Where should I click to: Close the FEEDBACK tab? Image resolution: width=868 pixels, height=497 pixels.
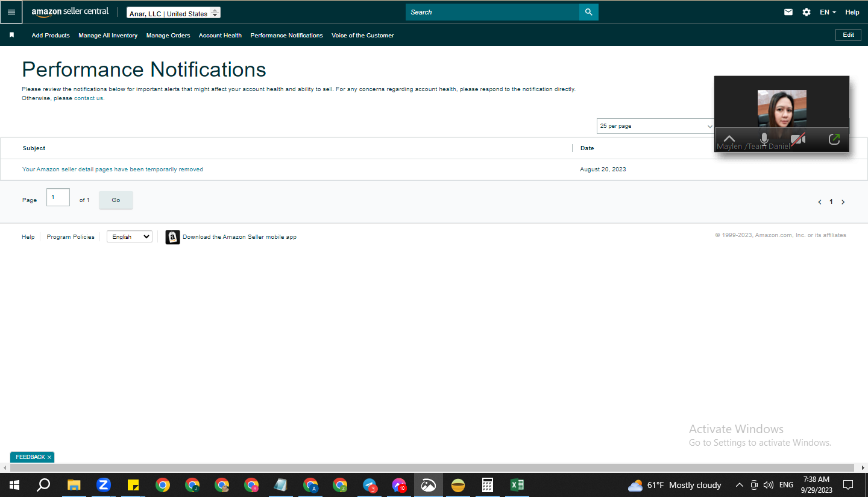click(49, 457)
